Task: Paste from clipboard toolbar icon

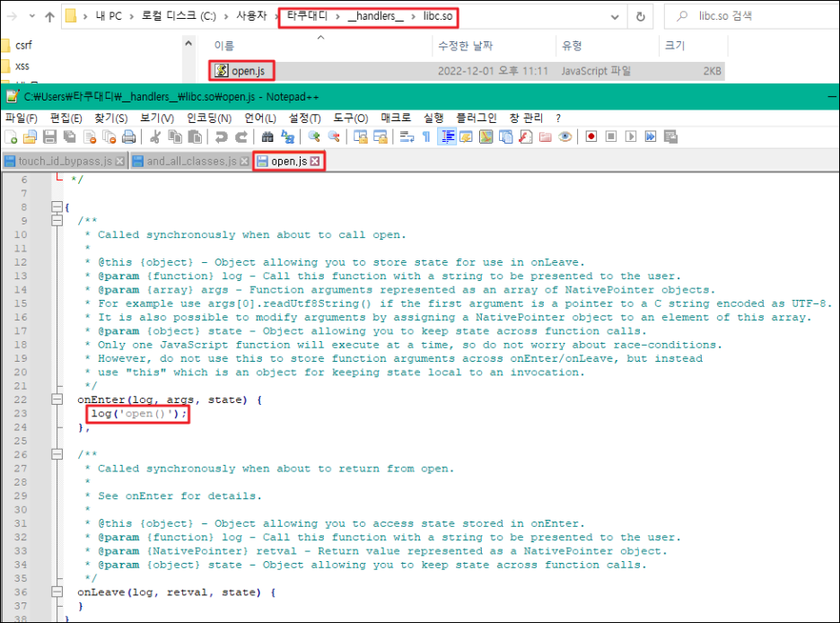Action: coord(195,137)
